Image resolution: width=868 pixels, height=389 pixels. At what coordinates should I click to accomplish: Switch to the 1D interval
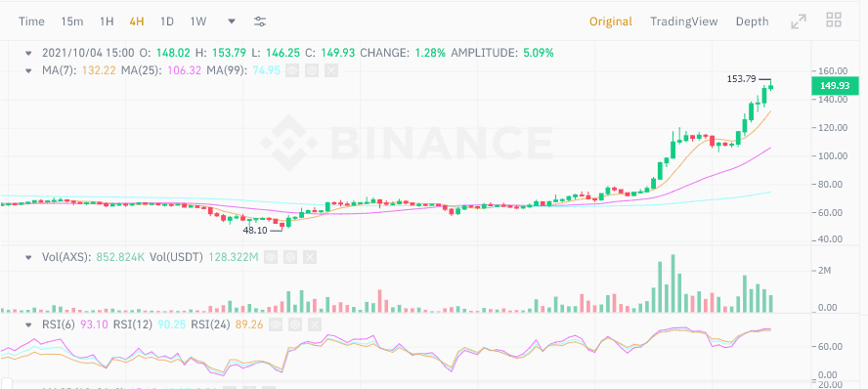pyautogui.click(x=166, y=22)
